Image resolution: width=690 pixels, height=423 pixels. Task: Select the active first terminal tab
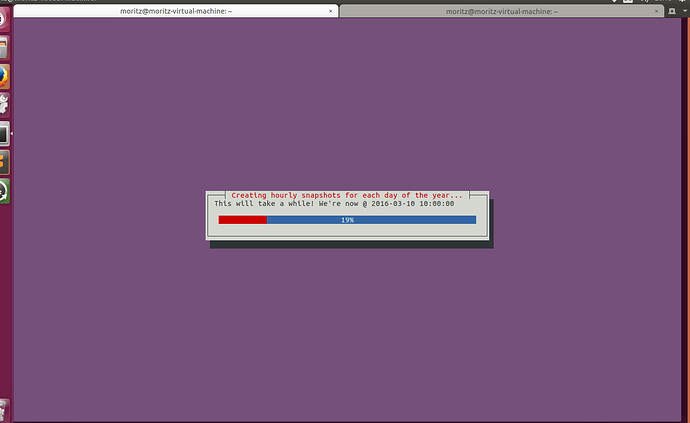point(176,11)
